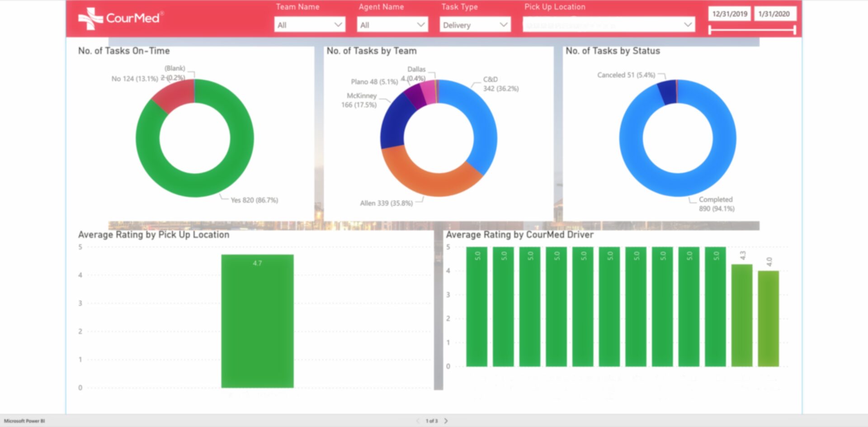This screenshot has height=427, width=868.
Task: Click the 'C&D 342 (36.2%)' label
Action: 501,84
